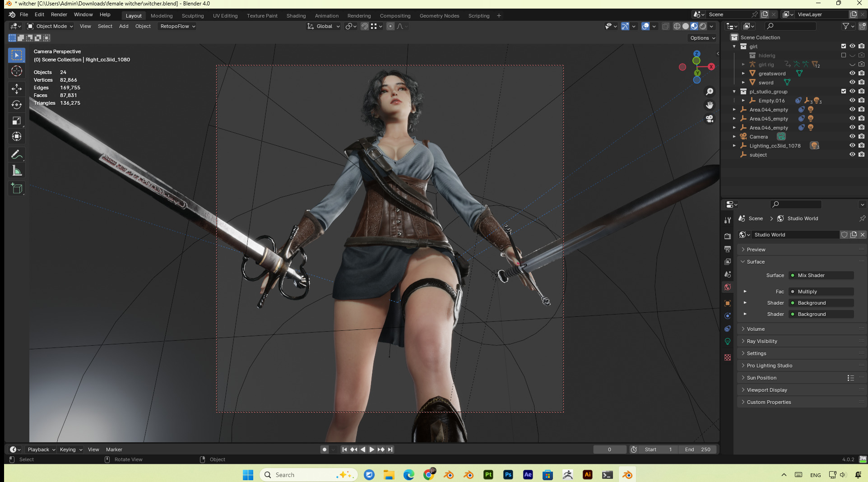Viewport: 868px width, 482px height.
Task: Enable the hiderig collection checkbox
Action: [x=844, y=55]
